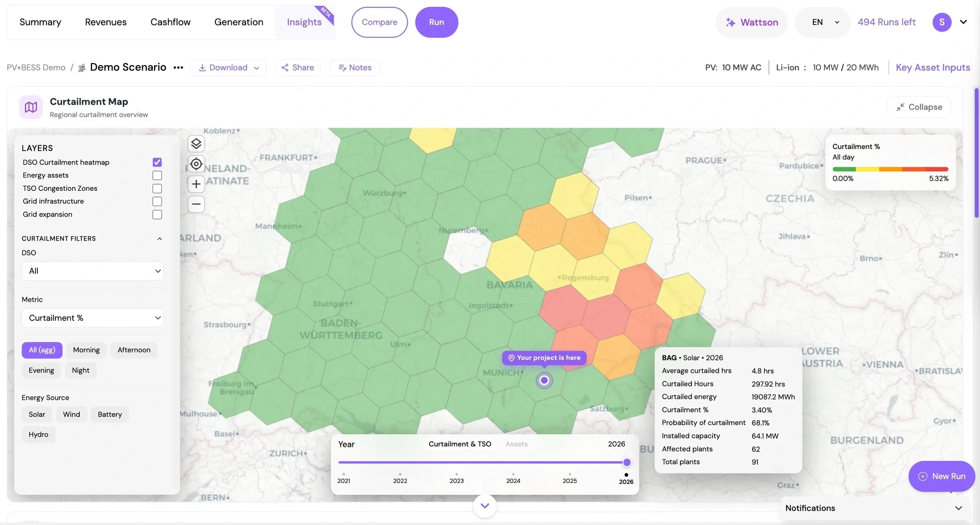Click the 494 Runs left text

point(887,22)
